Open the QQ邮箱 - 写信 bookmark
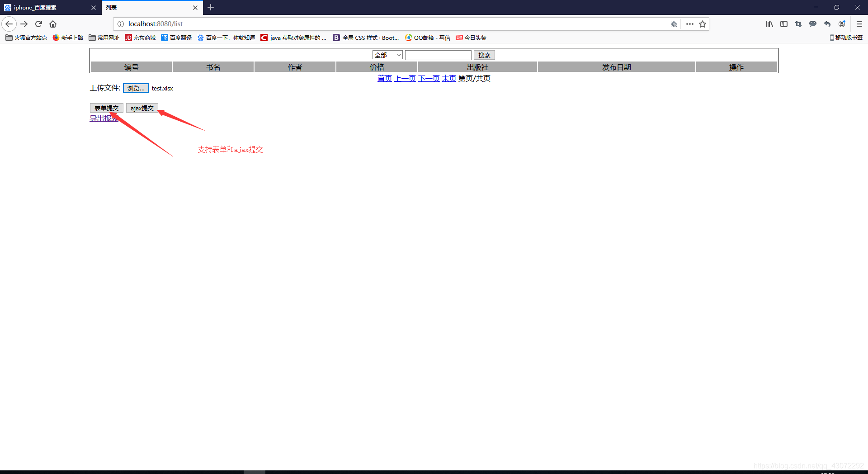This screenshot has width=868, height=474. [428, 38]
